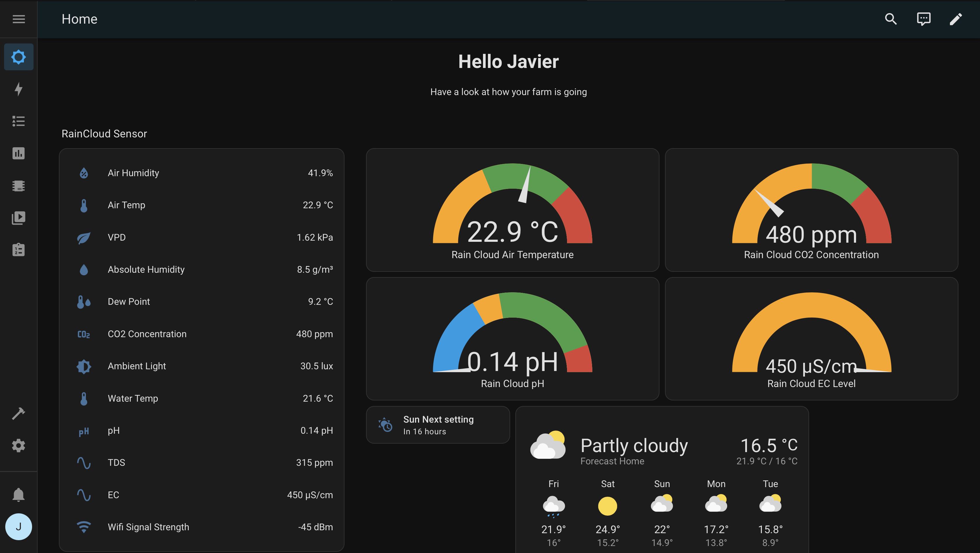Open the Media browser in the sidebar
This screenshot has height=553, width=980.
[18, 218]
